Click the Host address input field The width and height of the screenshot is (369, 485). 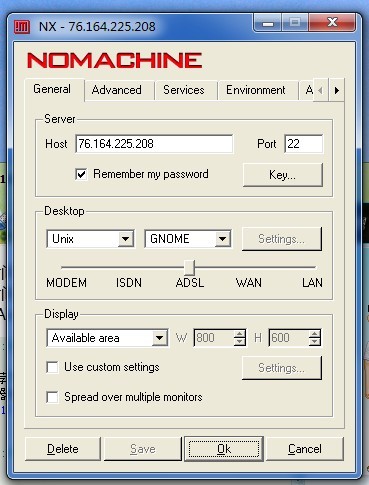pyautogui.click(x=154, y=144)
